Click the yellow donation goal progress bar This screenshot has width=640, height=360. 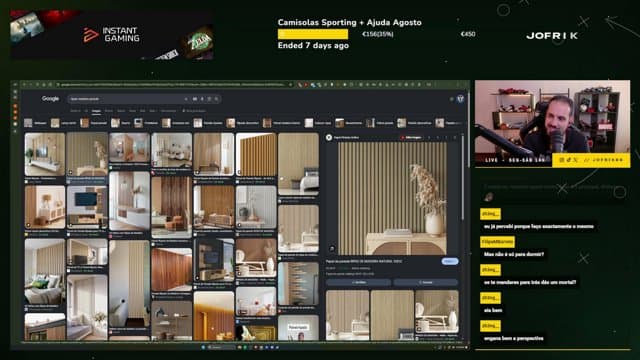click(313, 34)
